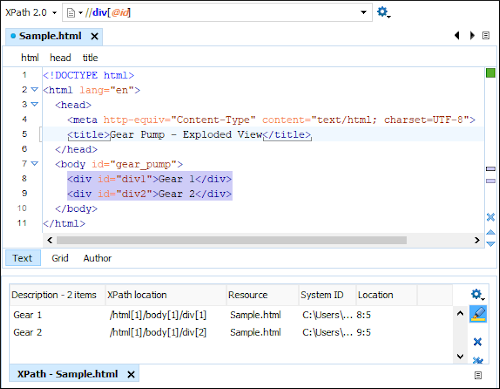Open XPath settings gear in toolbar
Viewport: 500px width, 389px height.
[384, 12]
